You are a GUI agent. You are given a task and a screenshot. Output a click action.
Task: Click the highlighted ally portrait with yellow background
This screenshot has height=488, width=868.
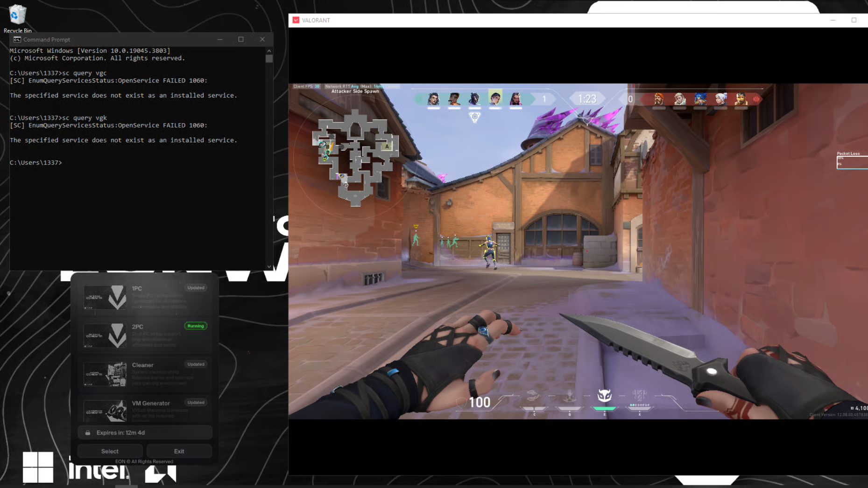click(495, 98)
